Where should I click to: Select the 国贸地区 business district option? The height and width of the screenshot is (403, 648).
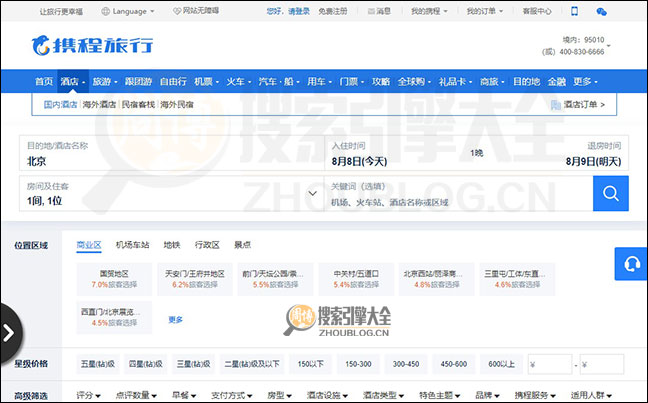pos(113,277)
